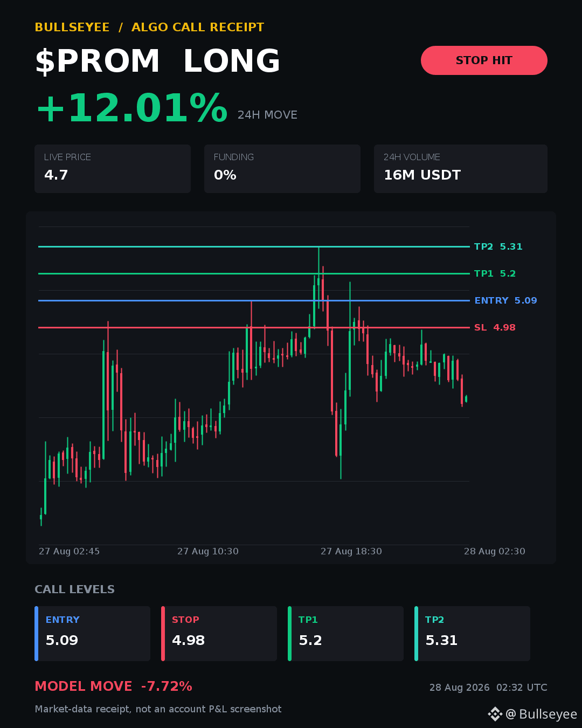Select the LIVE PRICE 4.7 card
This screenshot has height=728, width=582.
113,169
